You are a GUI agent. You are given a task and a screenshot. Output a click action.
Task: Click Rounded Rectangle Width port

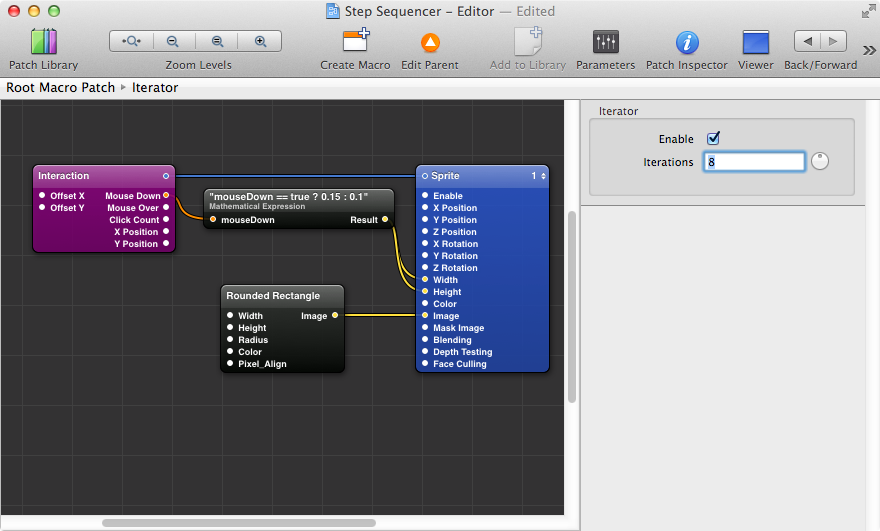pyautogui.click(x=230, y=315)
